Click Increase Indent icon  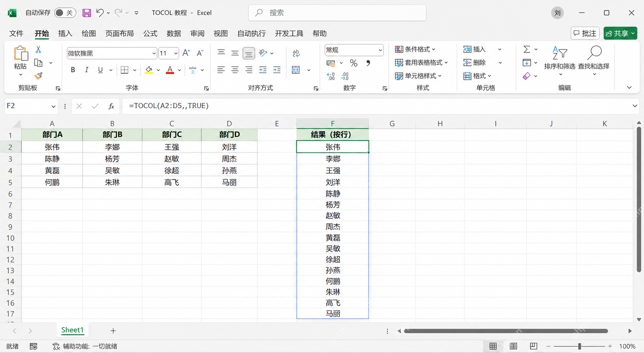pyautogui.click(x=277, y=70)
